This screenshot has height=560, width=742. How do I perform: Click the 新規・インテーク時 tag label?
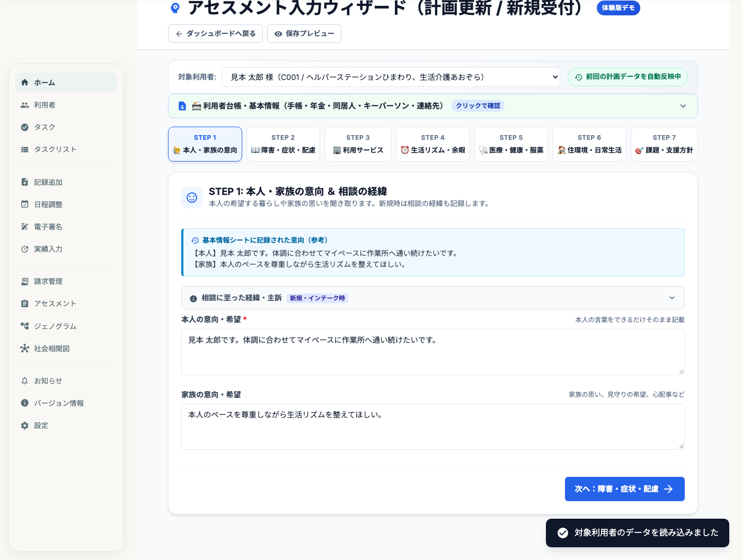tap(317, 298)
